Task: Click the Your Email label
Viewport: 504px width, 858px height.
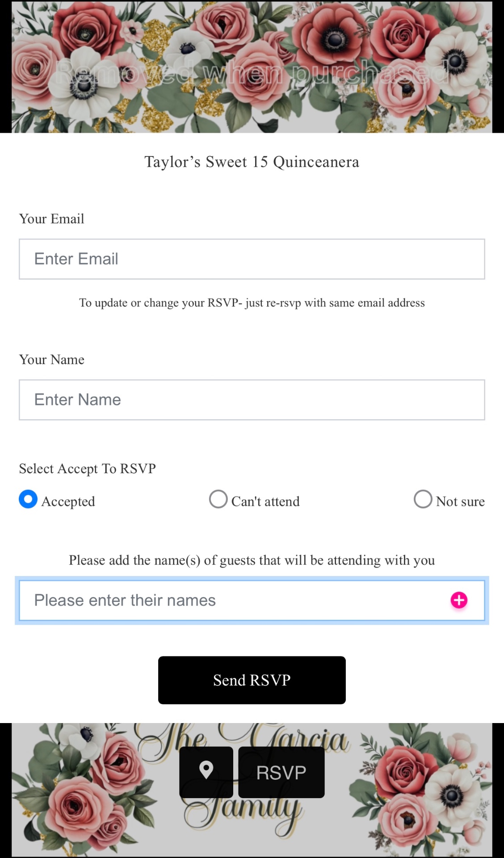Action: pyautogui.click(x=51, y=219)
